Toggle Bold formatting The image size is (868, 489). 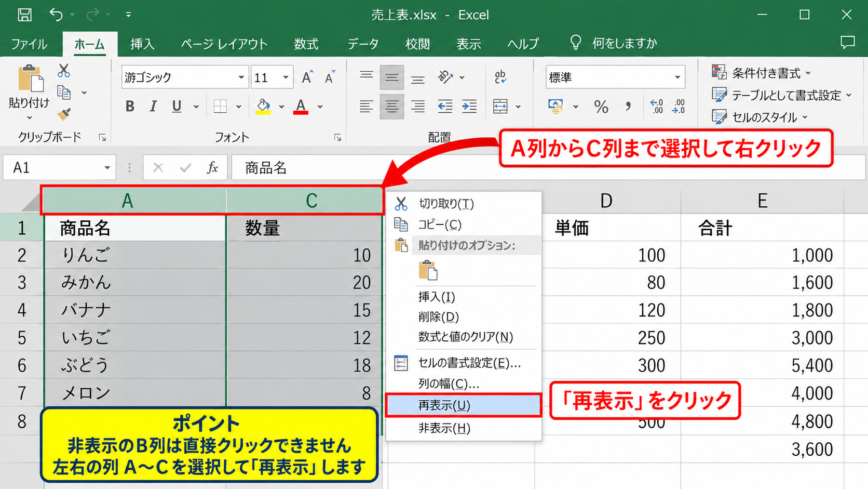tap(130, 107)
